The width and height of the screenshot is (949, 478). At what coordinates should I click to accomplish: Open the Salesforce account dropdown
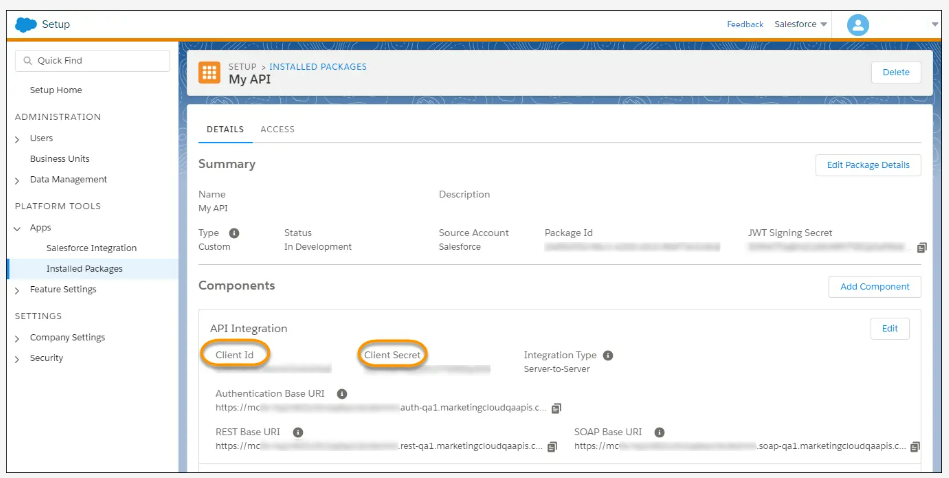point(801,24)
